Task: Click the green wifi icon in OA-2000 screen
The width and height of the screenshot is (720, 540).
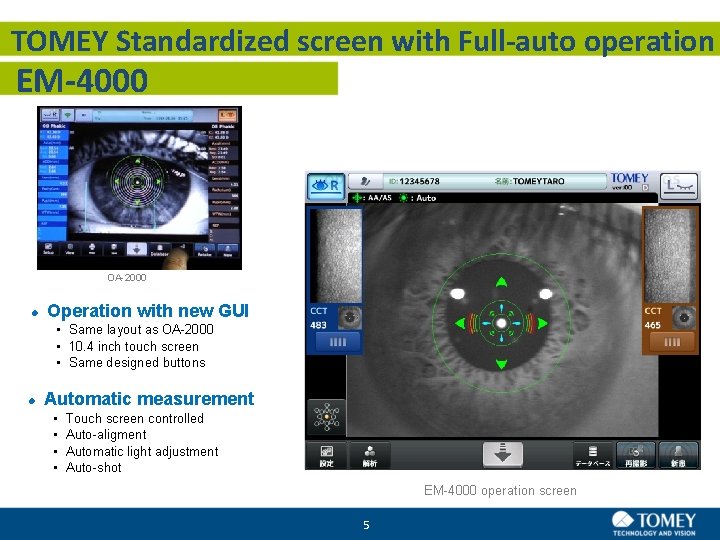Action: pyautogui.click(x=68, y=114)
